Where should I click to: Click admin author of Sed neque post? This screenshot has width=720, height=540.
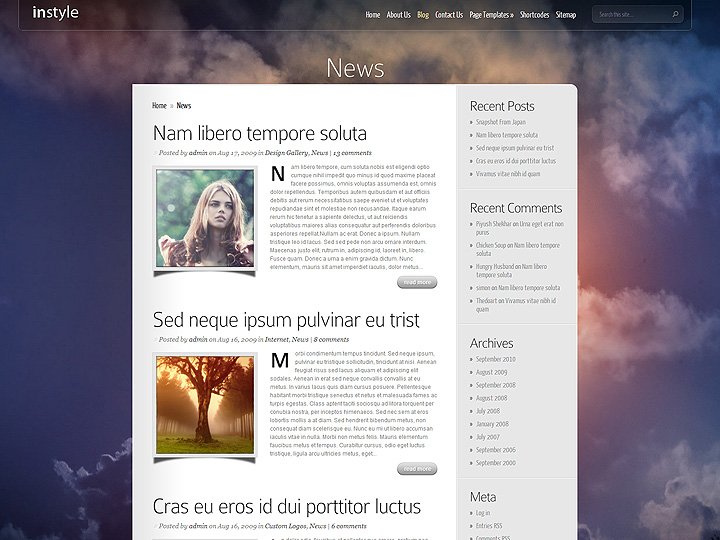[198, 340]
